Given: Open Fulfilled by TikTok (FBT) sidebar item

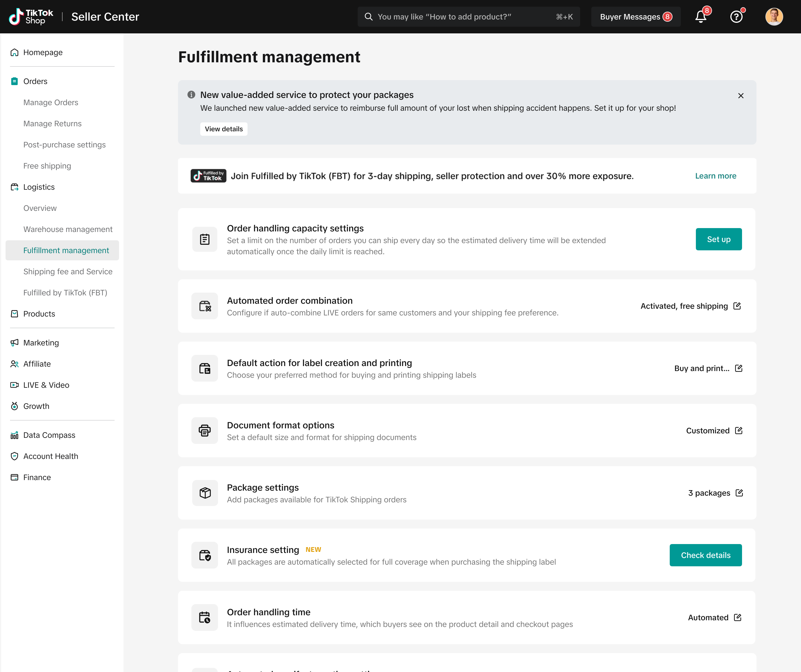Looking at the screenshot, I should (x=65, y=293).
